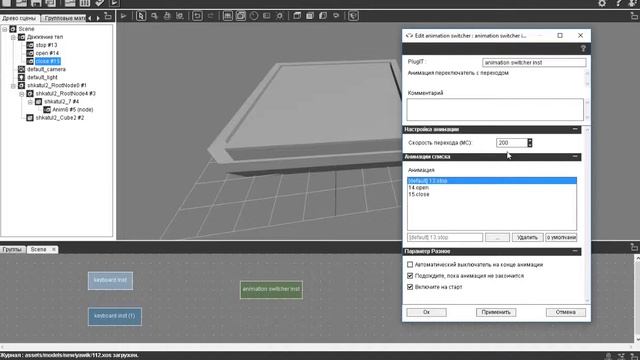Image resolution: width=640 pixels, height=360 pixels.
Task: Click the 'по умолчанию' button
Action: point(561,237)
